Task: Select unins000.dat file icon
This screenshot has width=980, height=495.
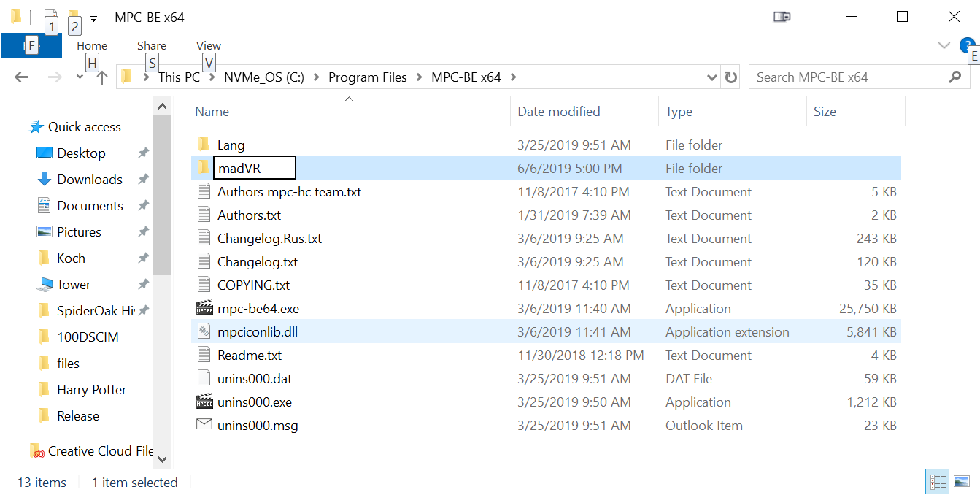Action: coord(204,378)
